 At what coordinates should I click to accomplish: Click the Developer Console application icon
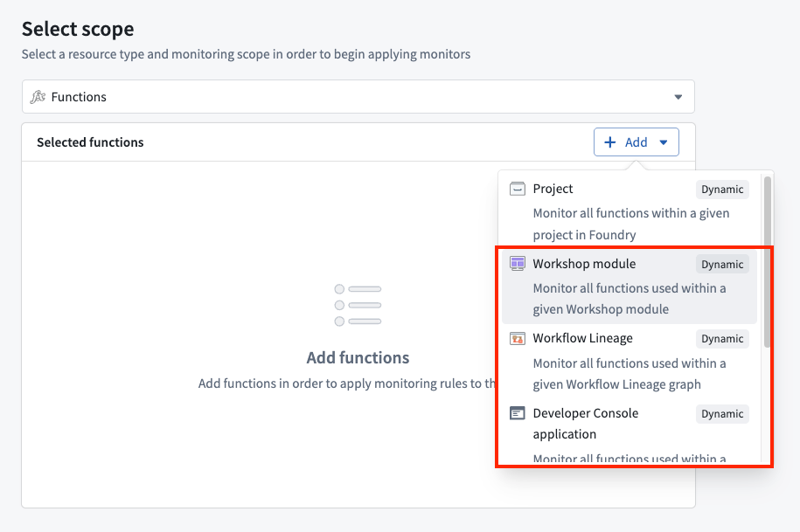(x=517, y=413)
